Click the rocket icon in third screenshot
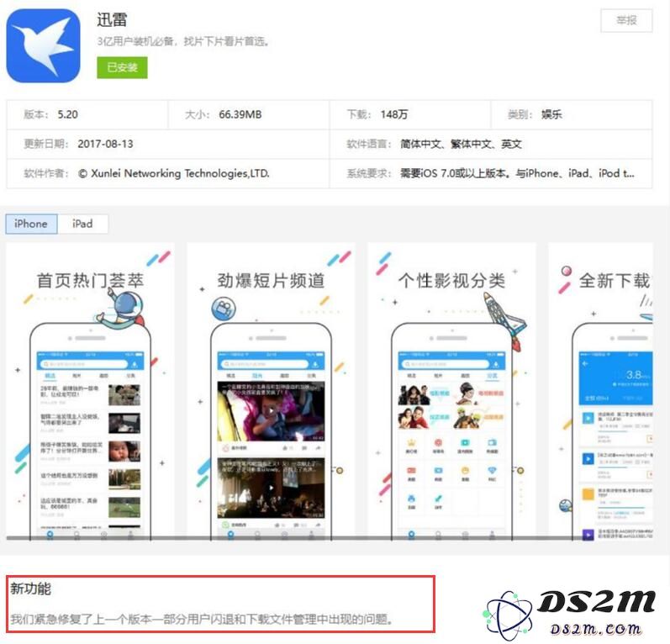The width and height of the screenshot is (670, 644). [504, 321]
